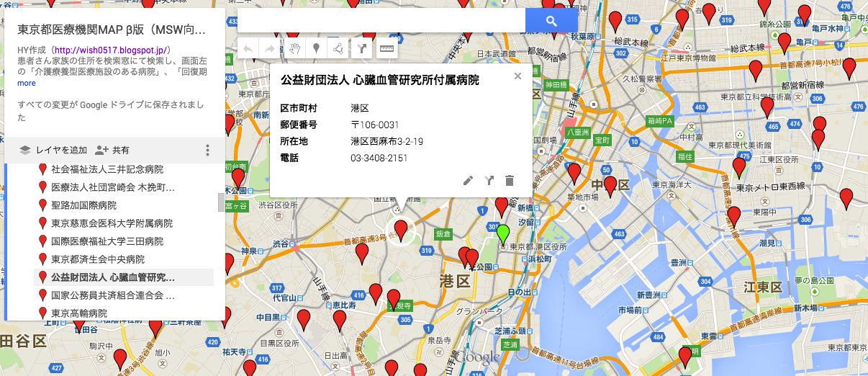Select the hand pan tool
This screenshot has width=868, height=376.
(x=294, y=48)
